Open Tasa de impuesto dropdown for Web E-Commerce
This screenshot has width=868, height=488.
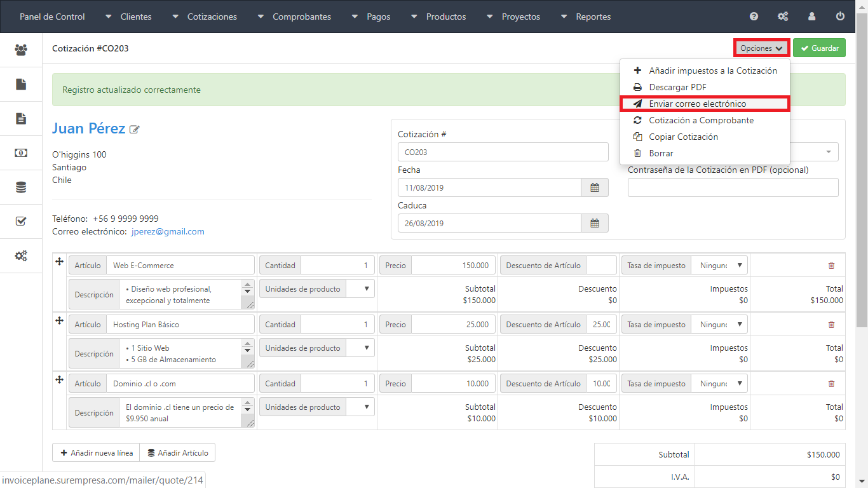coord(719,266)
